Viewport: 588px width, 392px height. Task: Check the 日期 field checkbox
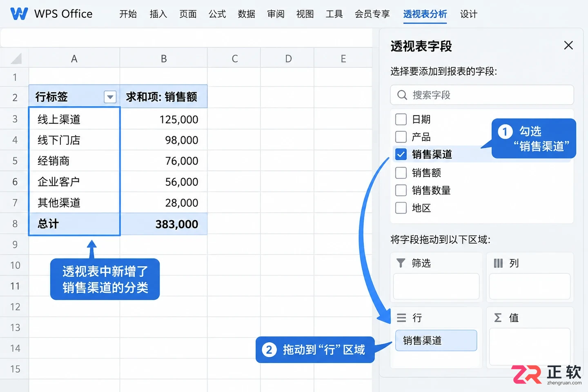(x=401, y=119)
